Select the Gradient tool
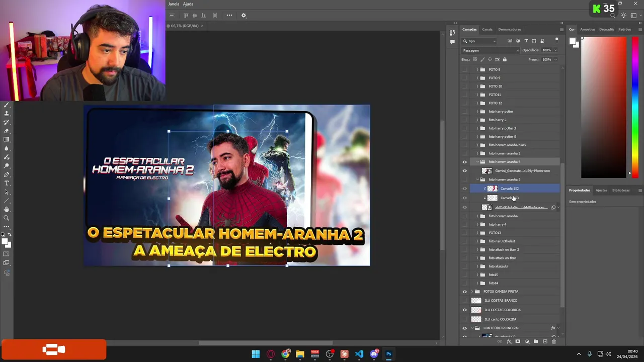This screenshot has width=644, height=362. point(7,139)
